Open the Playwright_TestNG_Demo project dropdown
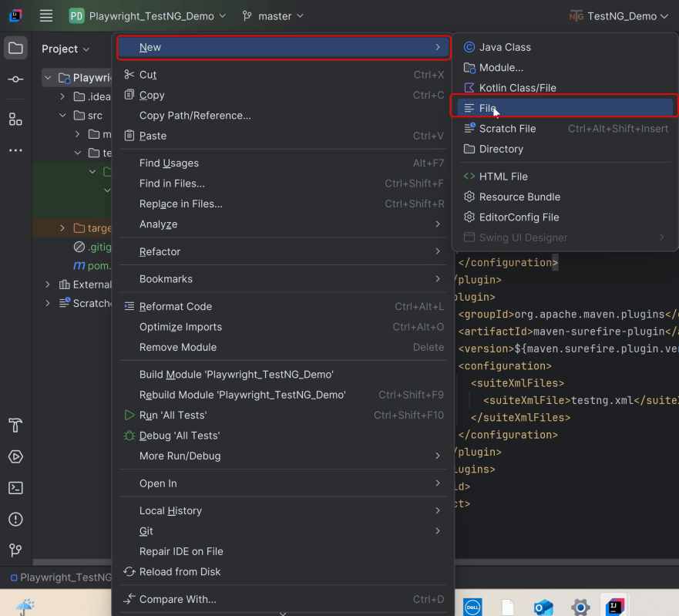This screenshot has width=679, height=616. pyautogui.click(x=148, y=15)
